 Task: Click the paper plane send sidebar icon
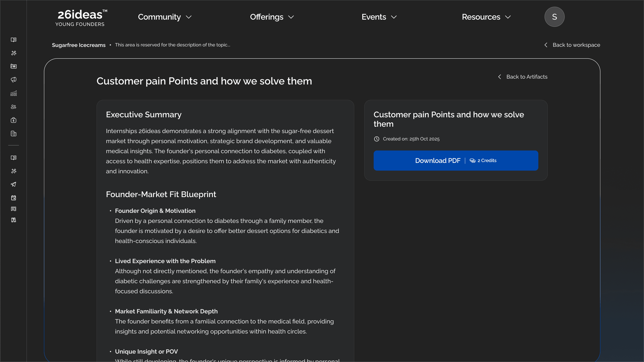pyautogui.click(x=13, y=184)
